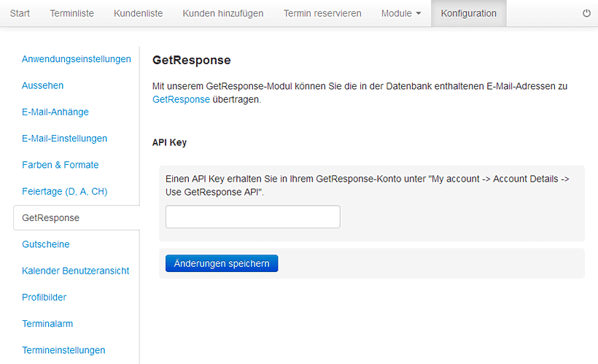Image resolution: width=598 pixels, height=364 pixels.
Task: Focus the API Key input field
Action: (x=253, y=217)
